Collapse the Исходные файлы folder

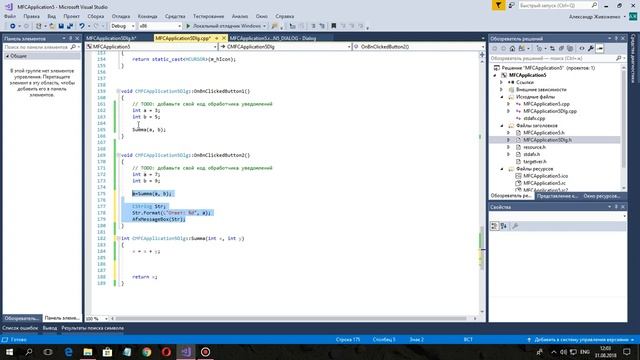pos(502,97)
